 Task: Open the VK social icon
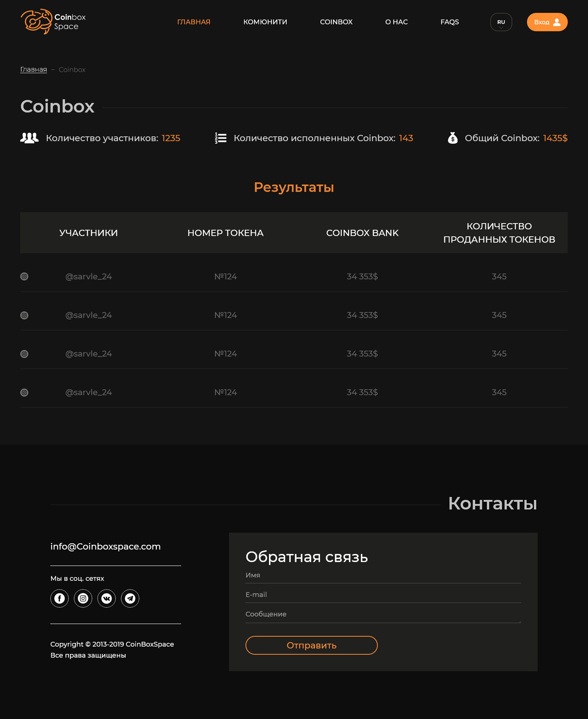(106, 598)
